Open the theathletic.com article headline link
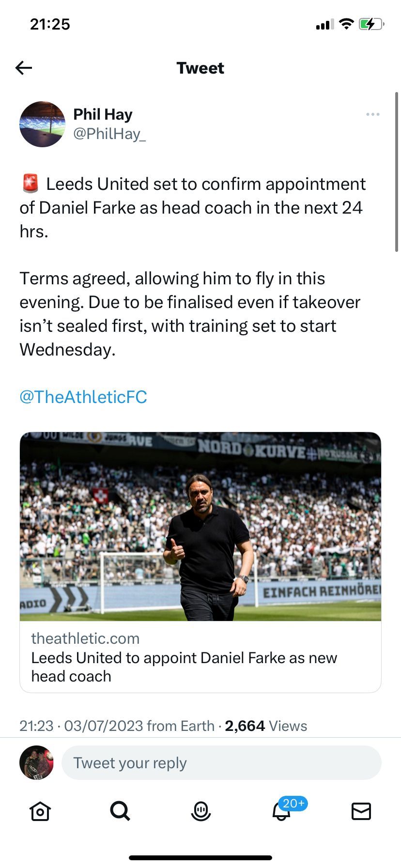401x868 pixels. click(184, 667)
